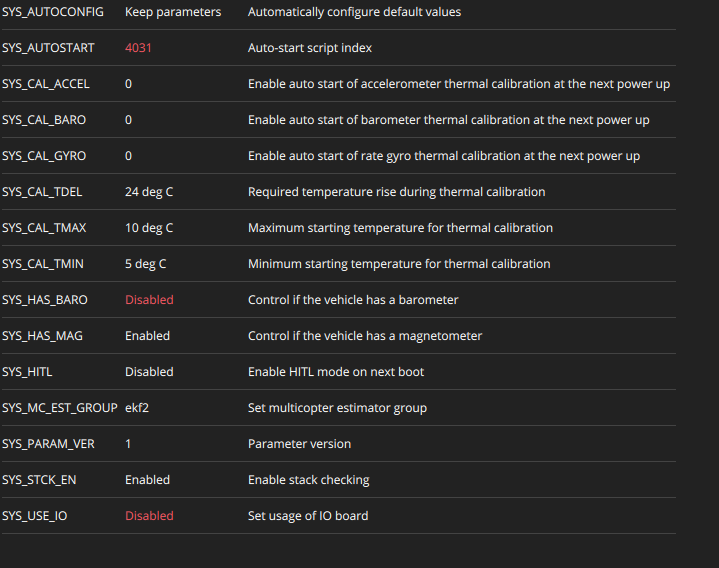Edit SYS_CAL_GYRO value 0
The width and height of the screenshot is (719, 568).
[x=128, y=156]
